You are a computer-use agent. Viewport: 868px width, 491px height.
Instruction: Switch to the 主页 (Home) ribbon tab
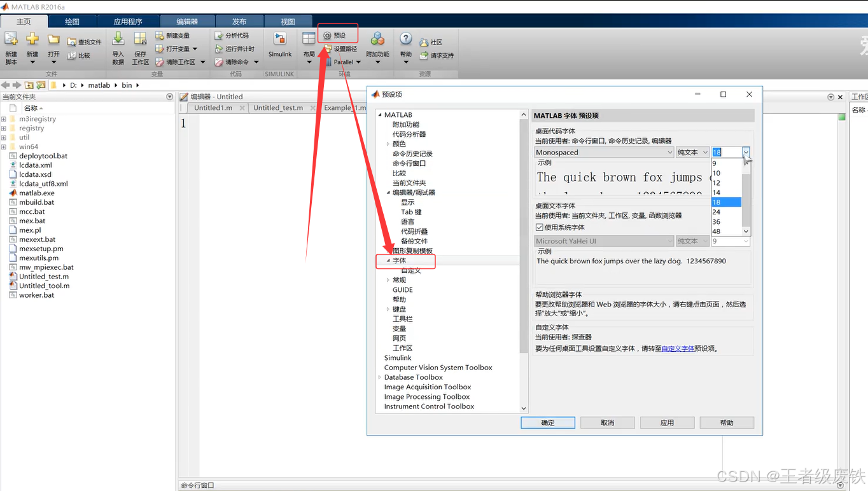coord(24,22)
